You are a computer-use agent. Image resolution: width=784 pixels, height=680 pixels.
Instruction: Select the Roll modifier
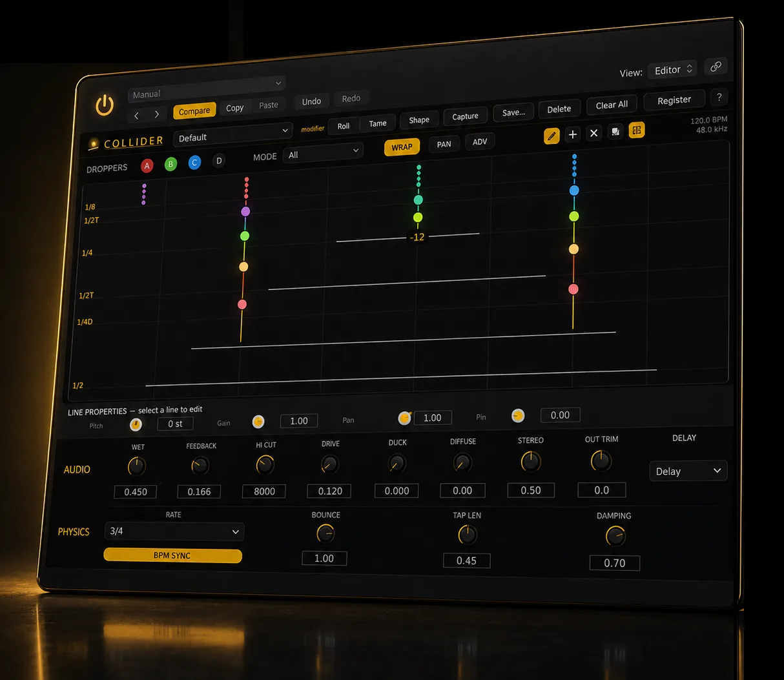coord(344,126)
